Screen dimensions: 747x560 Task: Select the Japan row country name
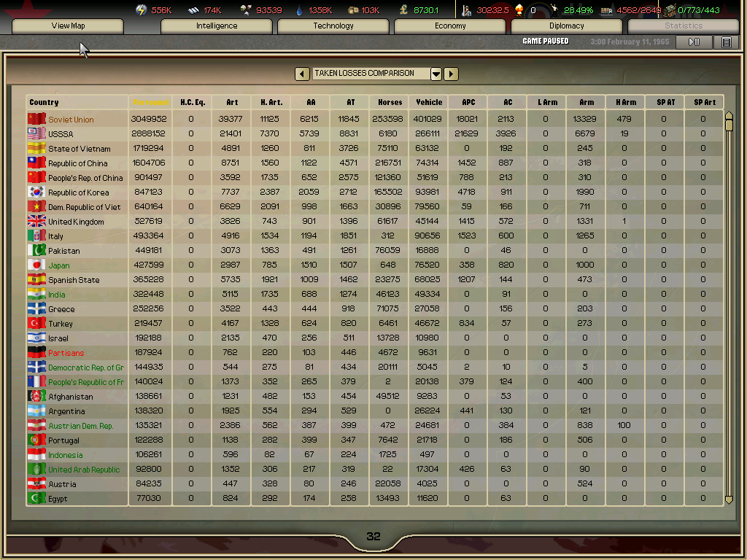click(58, 265)
